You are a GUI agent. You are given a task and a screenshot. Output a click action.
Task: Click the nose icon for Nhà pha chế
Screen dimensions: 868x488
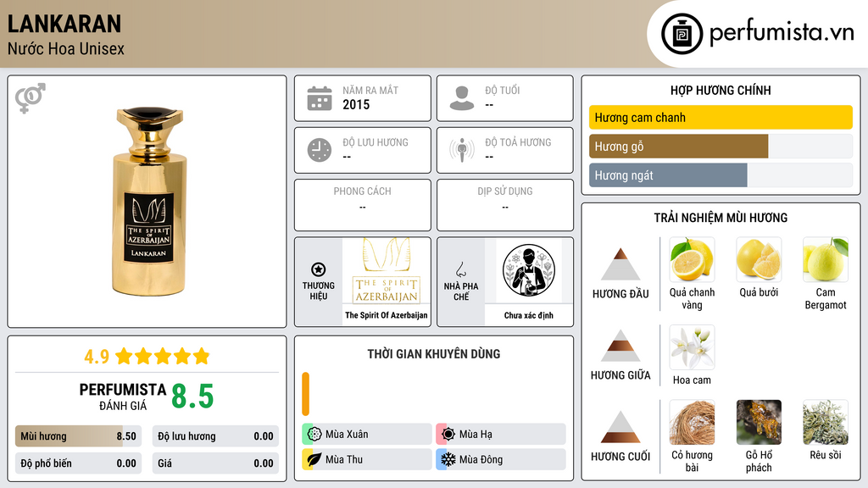point(460,269)
